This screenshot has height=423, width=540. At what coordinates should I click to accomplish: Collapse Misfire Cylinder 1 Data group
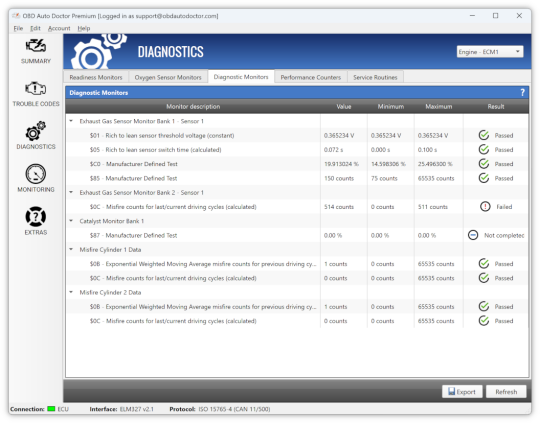71,249
